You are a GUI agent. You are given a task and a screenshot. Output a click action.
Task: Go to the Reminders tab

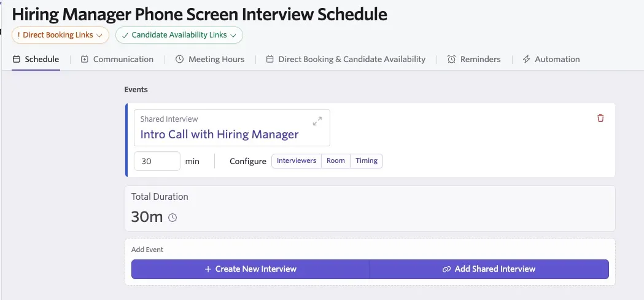click(474, 59)
